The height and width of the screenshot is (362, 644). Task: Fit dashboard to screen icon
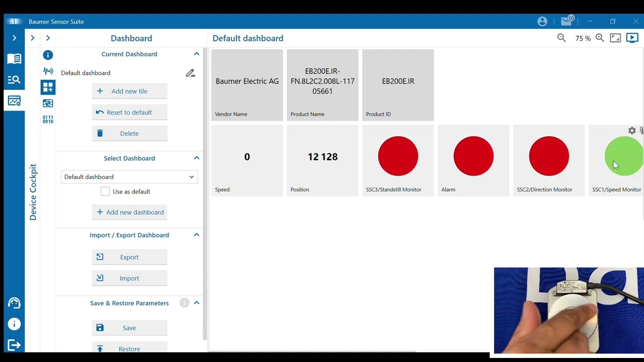[x=615, y=38]
